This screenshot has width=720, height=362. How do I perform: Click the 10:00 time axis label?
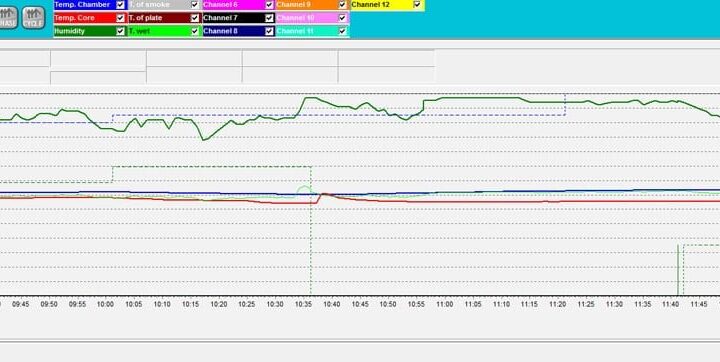click(x=106, y=304)
